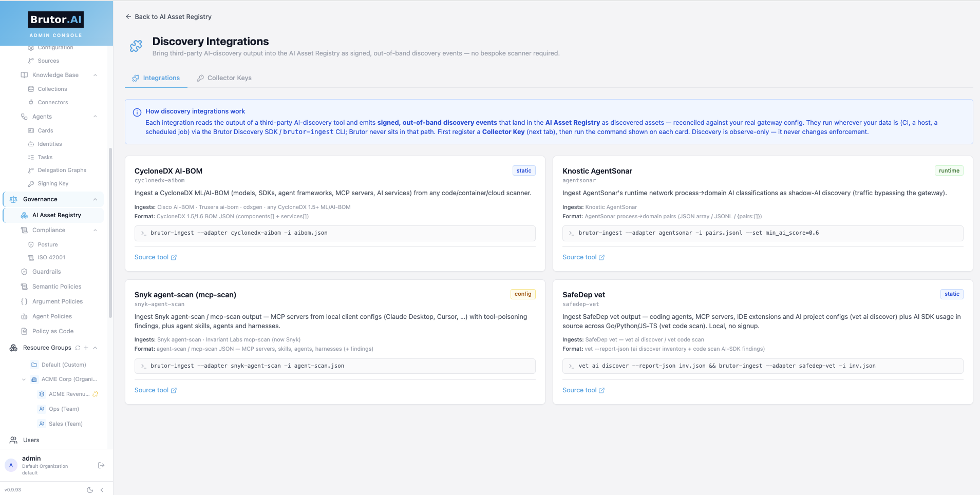
Task: Add a resource group with plus icon
Action: (x=86, y=348)
